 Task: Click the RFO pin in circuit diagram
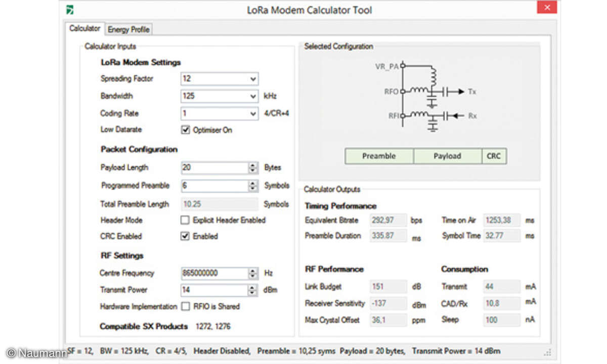(403, 92)
